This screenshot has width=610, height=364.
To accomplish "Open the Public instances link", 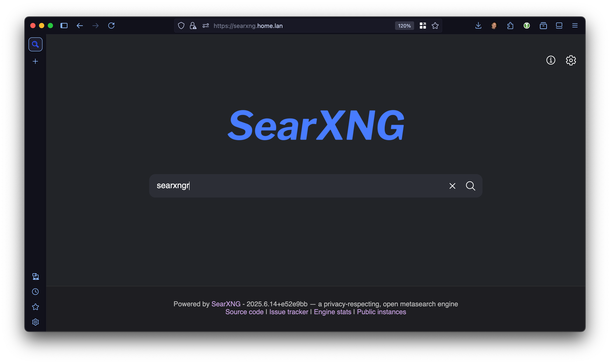I will (x=382, y=312).
